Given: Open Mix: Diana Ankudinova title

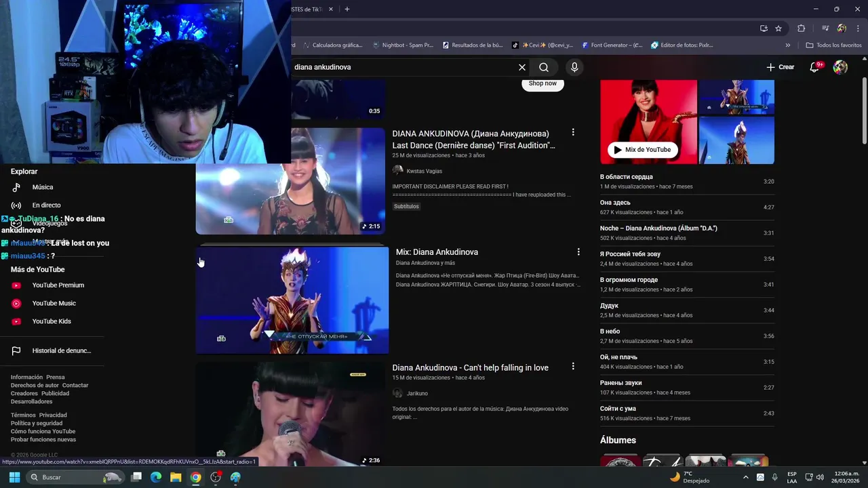Looking at the screenshot, I should coord(437,252).
